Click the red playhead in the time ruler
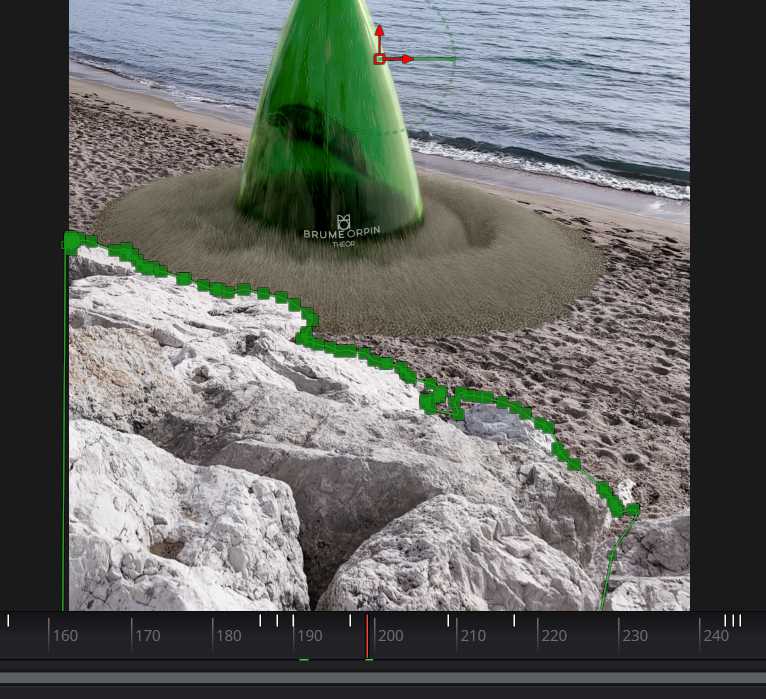This screenshot has width=766, height=699. [367, 636]
